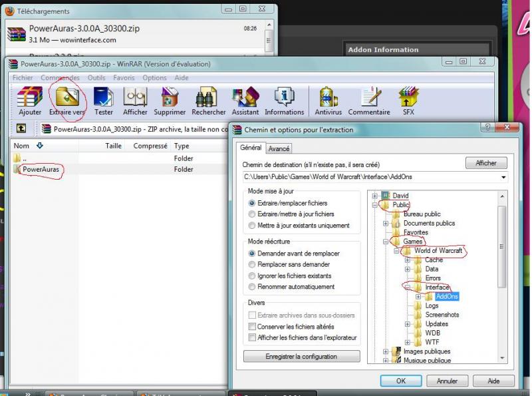
Task: Click the Logs folder icon in tree
Action: click(418, 305)
